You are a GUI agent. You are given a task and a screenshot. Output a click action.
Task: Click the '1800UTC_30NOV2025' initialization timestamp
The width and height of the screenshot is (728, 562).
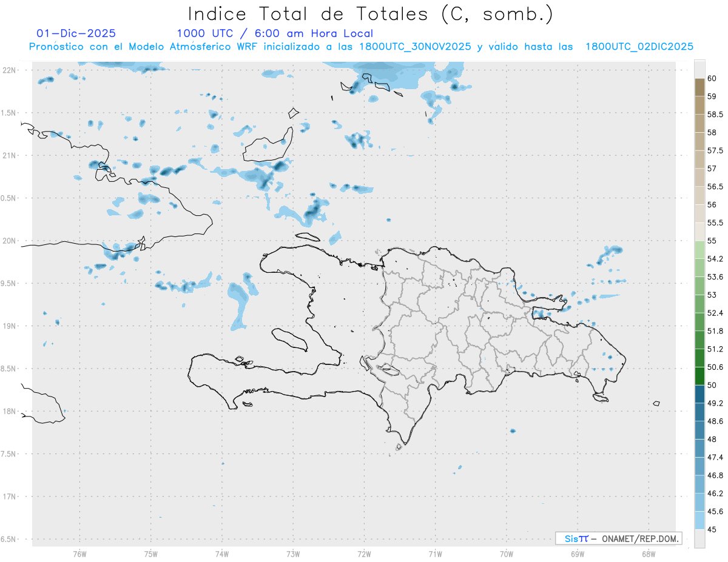[415, 47]
